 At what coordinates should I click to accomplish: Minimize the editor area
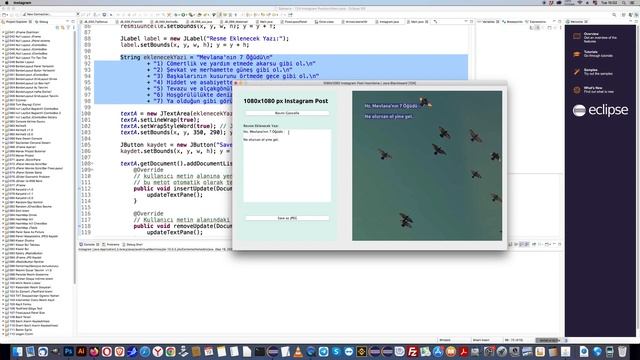466,22
